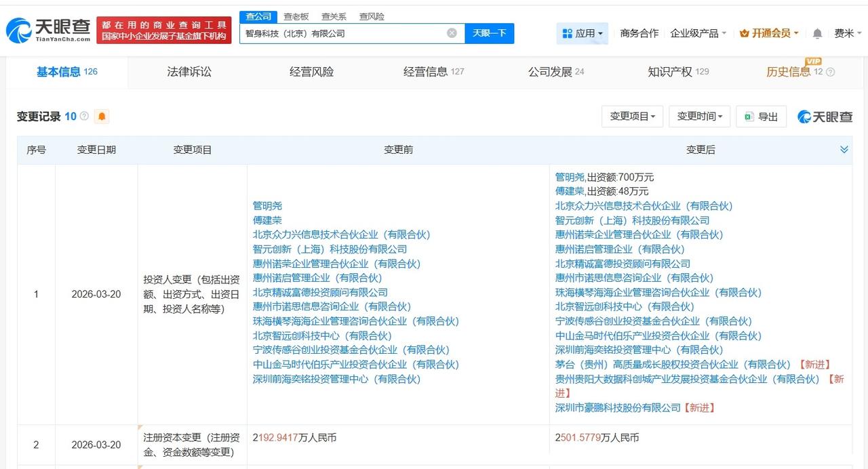Viewport: 868px width, 469px height.
Task: Open the 变更项目 filter dropdown
Action: coord(632,116)
